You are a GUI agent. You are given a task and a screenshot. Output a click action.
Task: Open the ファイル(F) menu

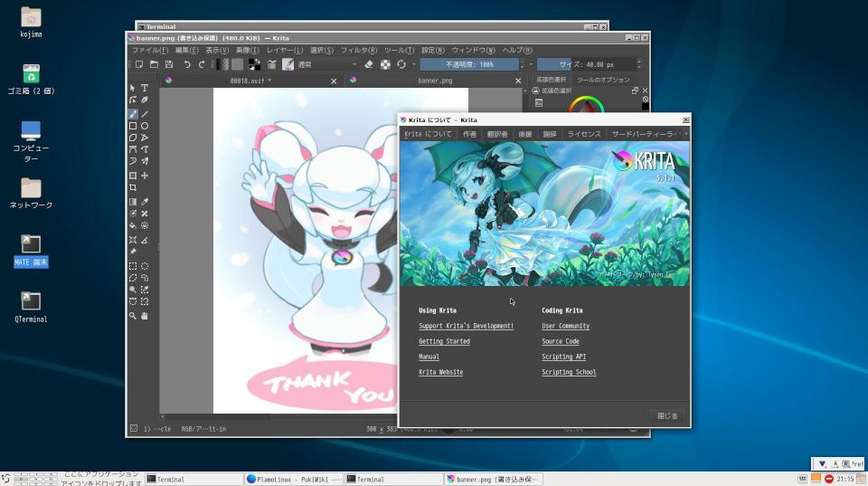point(150,50)
